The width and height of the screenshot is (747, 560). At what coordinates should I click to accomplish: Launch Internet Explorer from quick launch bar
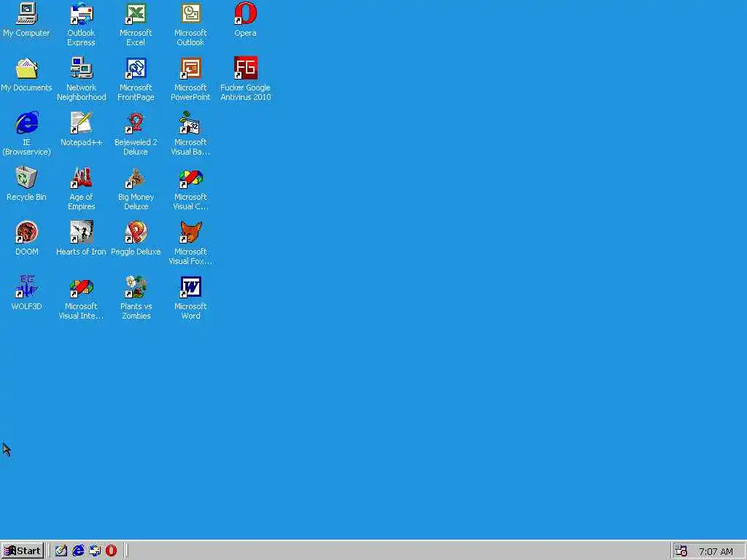tap(78, 551)
